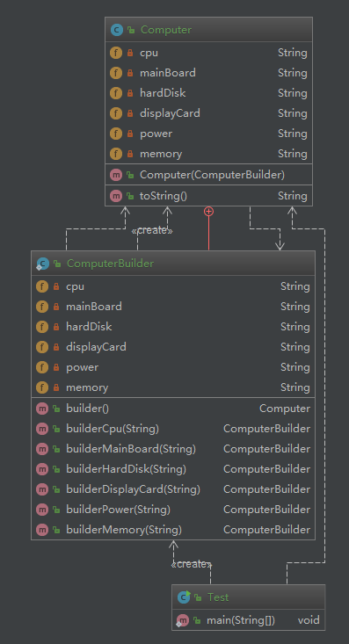Select the builderMemory(String) method row

point(173,530)
